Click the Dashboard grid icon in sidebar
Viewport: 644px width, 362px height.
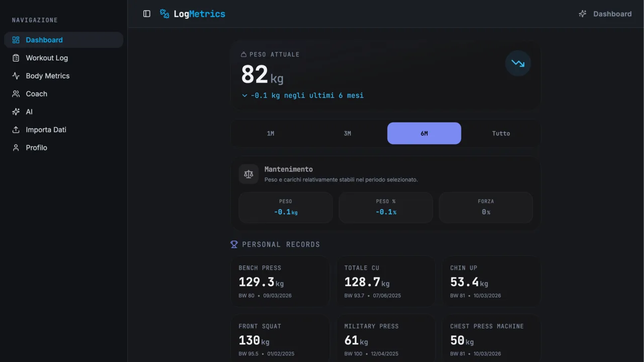[x=16, y=40]
